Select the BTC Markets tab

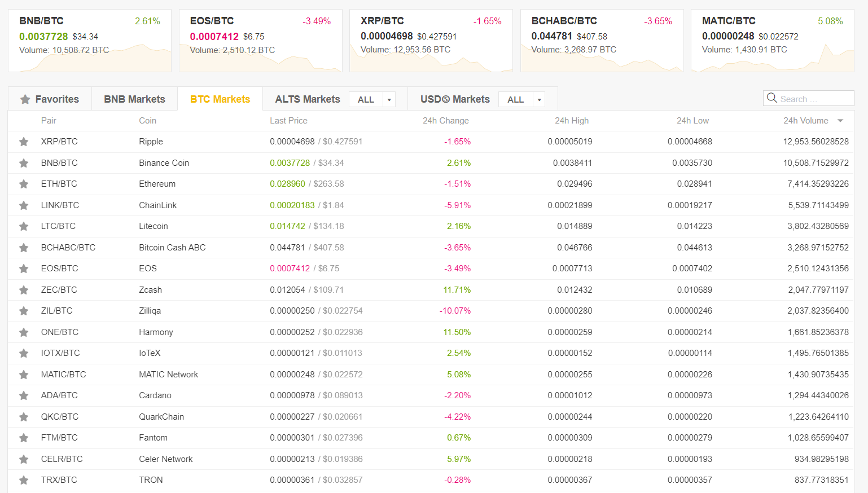click(220, 99)
